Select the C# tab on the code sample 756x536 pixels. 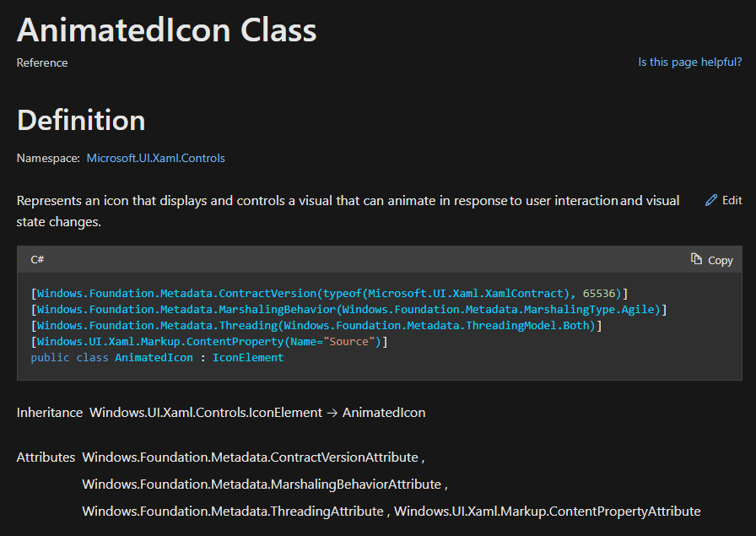(39, 260)
